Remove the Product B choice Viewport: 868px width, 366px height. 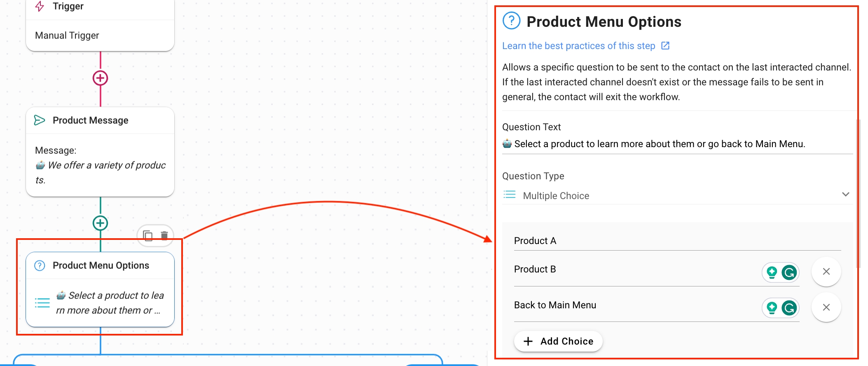pos(826,272)
